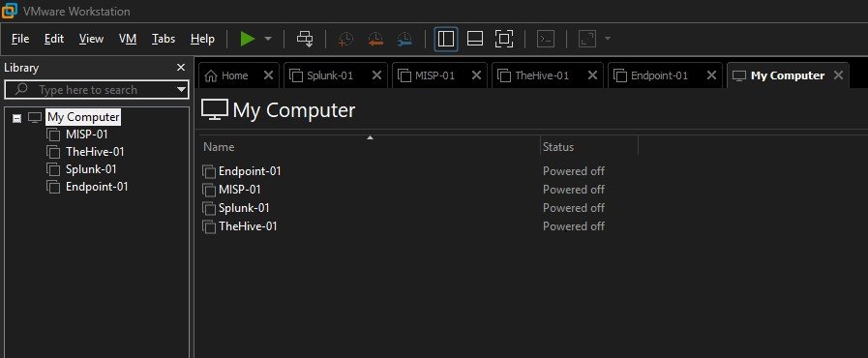Viewport: 868px width, 358px height.
Task: Switch to the MISP-01 tab
Action: (439, 75)
